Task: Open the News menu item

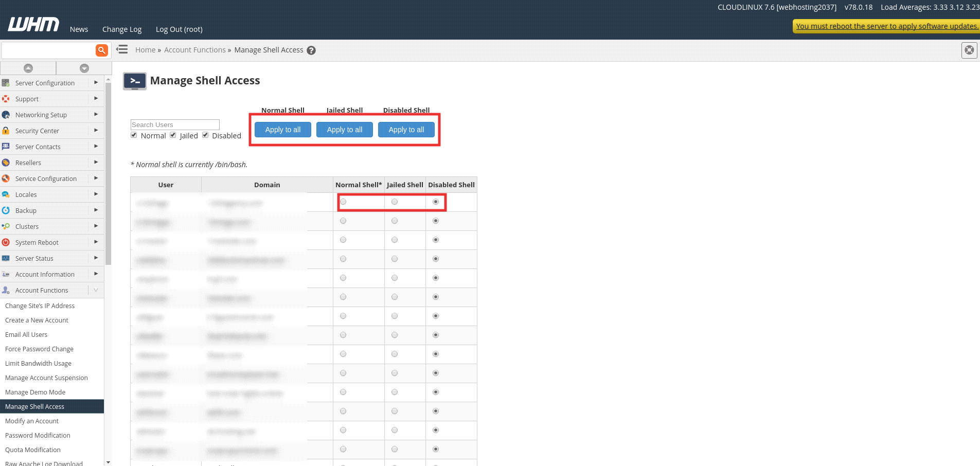Action: point(79,29)
